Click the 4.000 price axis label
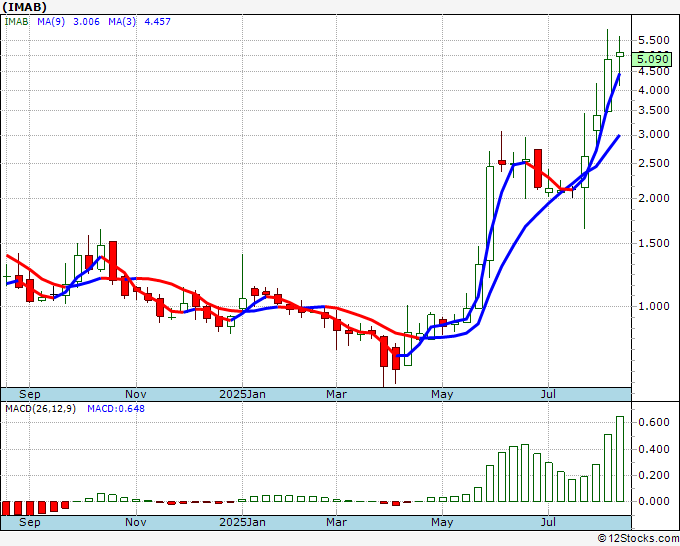Screen dimensions: 680x546 tap(654, 90)
